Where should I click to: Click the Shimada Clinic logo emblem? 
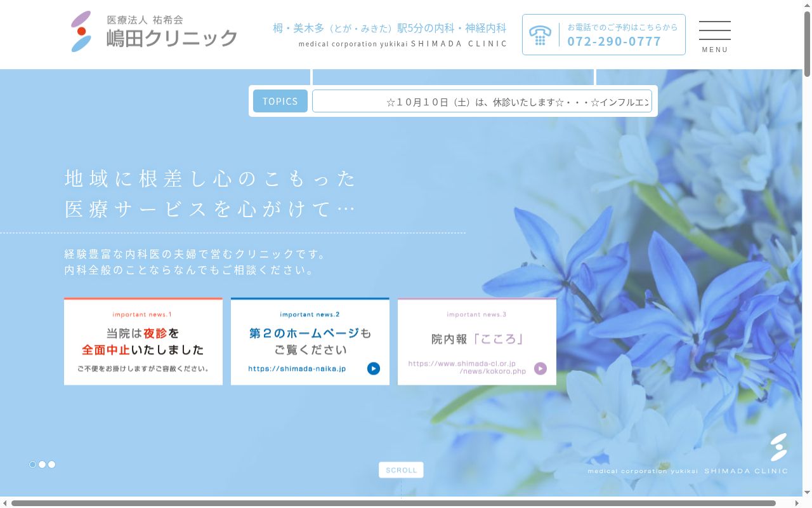81,31
